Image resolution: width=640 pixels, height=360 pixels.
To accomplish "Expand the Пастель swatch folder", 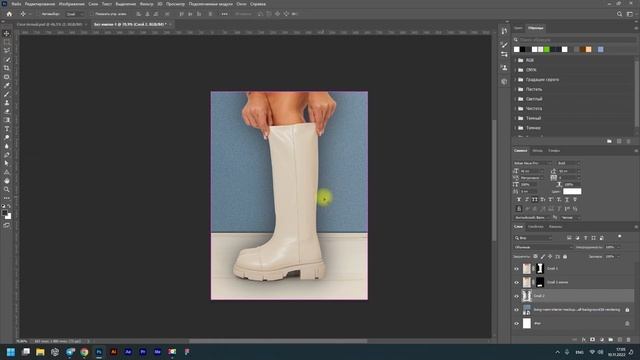I will (x=515, y=89).
